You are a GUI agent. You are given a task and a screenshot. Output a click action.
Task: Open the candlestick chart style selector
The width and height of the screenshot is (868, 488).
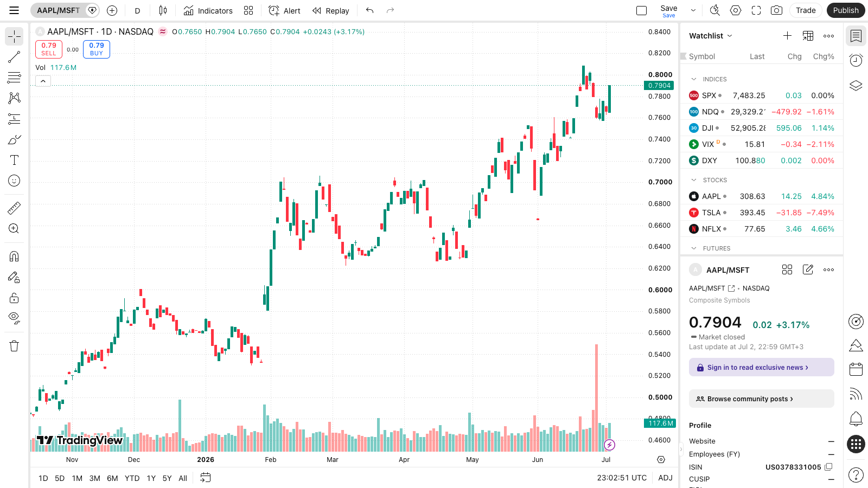click(x=163, y=10)
